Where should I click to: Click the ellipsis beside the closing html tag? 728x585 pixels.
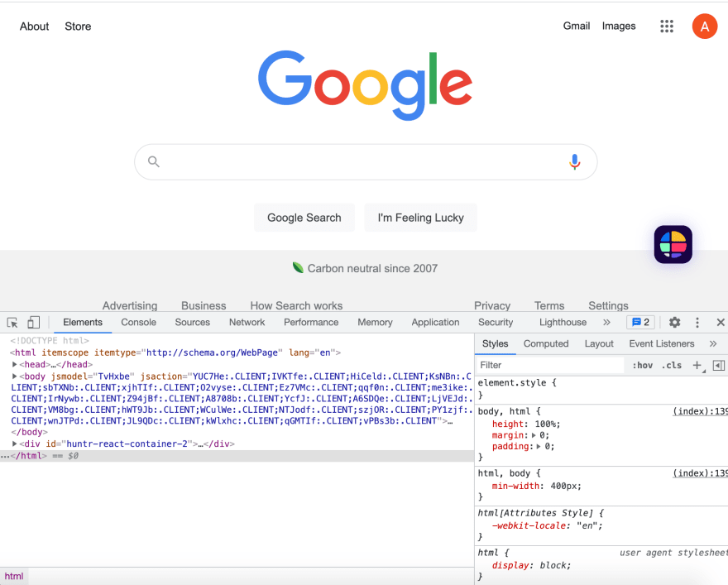pos(5,457)
